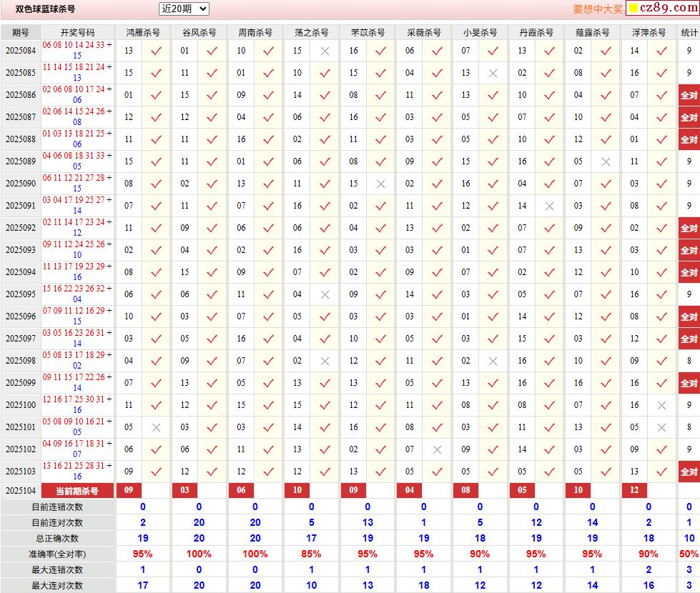The height and width of the screenshot is (593, 700).
Task: Select the 总正确次数 row label
Action: point(58,539)
